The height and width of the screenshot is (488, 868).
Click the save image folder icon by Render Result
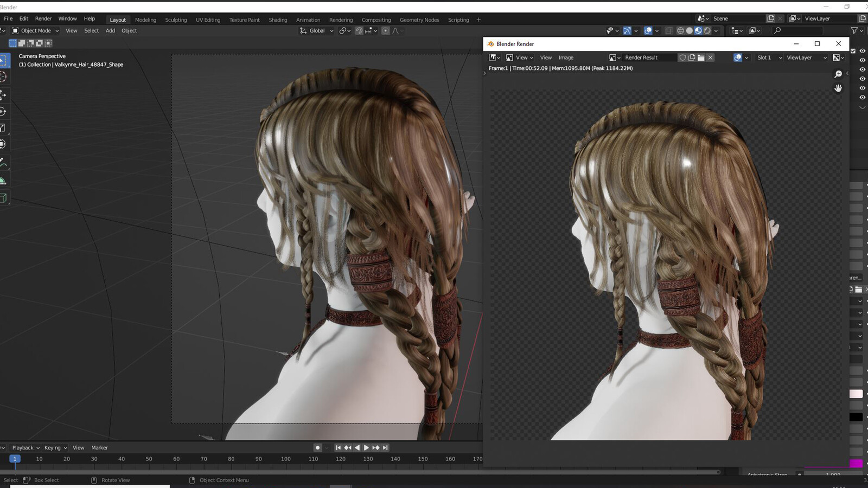[x=701, y=57]
